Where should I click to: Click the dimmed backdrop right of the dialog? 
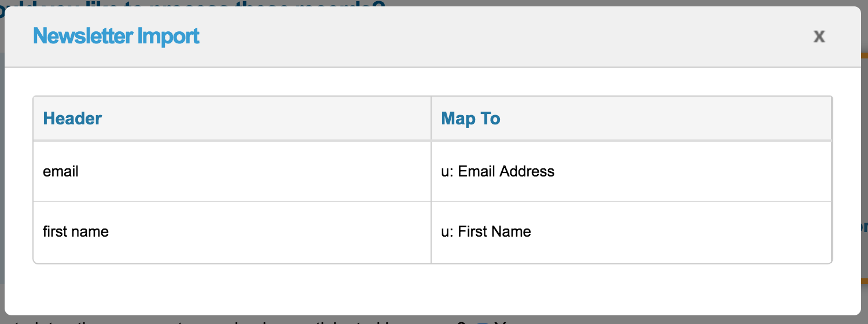click(x=865, y=145)
